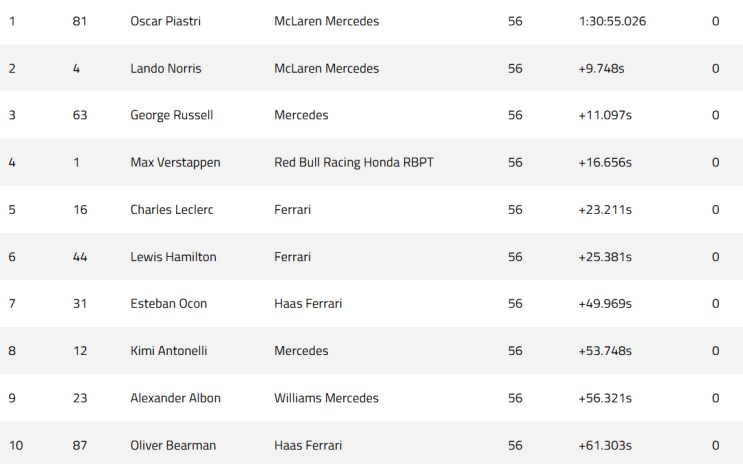Click McLaren Mercedes in first row
743x464 pixels.
pos(326,21)
